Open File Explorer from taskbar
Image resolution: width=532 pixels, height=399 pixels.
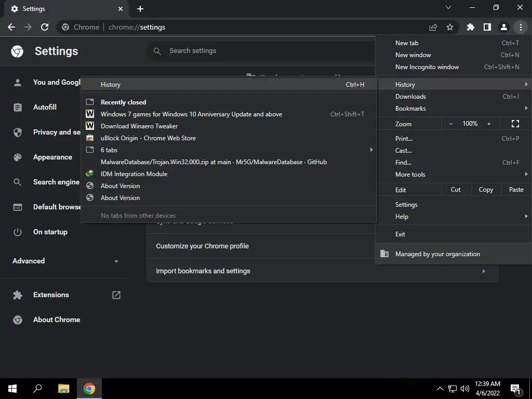(x=63, y=389)
